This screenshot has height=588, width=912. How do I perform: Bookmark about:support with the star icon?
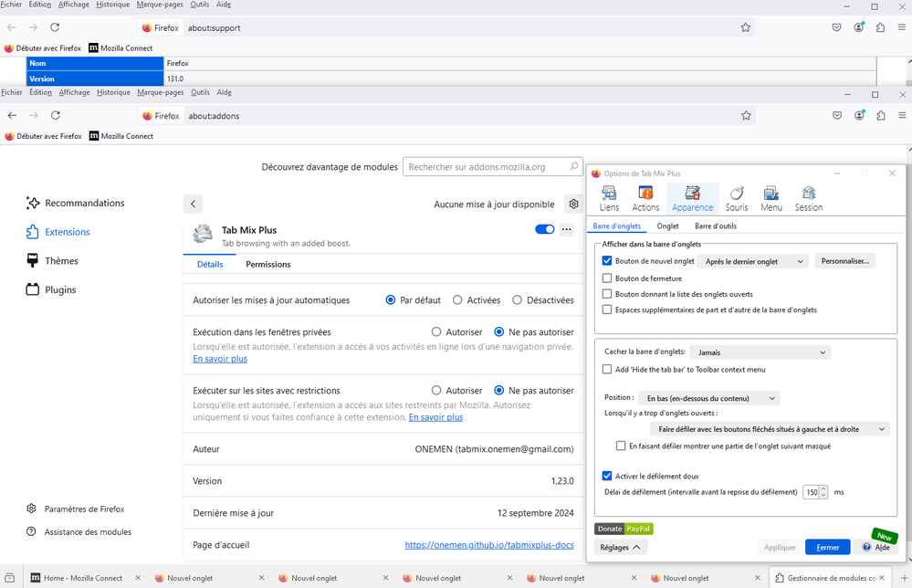[746, 27]
